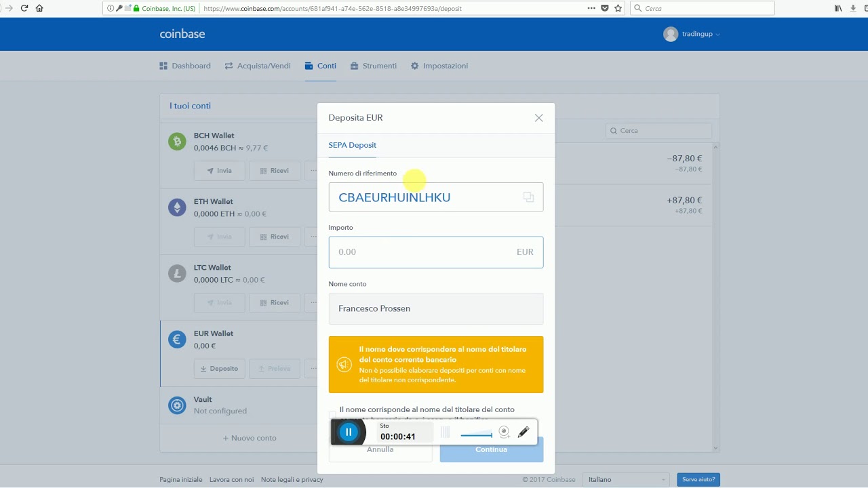This screenshot has width=868, height=488.
Task: Copy the reference number with copy icon
Action: [x=528, y=197]
